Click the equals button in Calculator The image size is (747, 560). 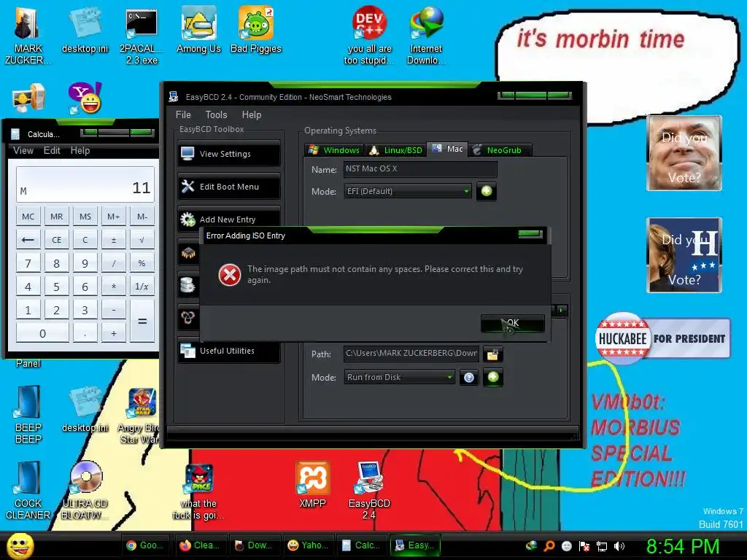[142, 322]
